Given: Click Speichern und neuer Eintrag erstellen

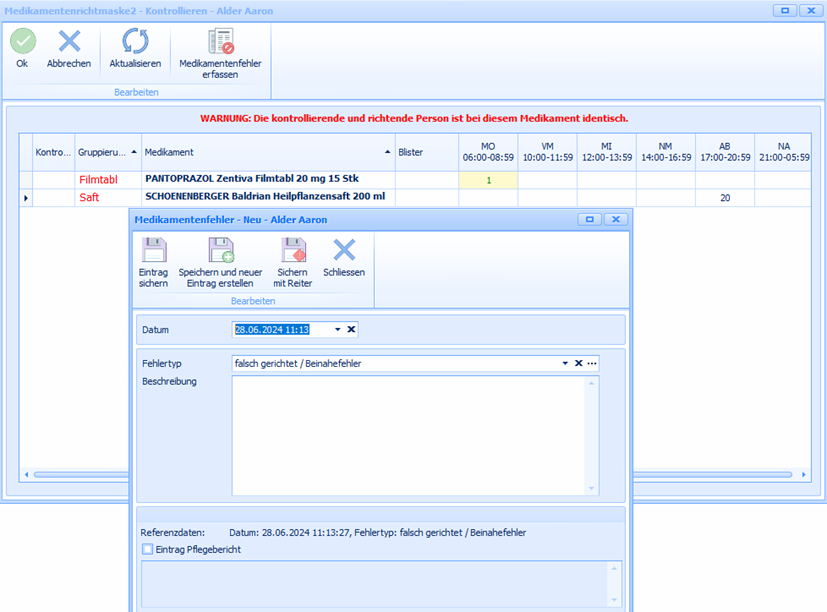Looking at the screenshot, I should [x=220, y=250].
